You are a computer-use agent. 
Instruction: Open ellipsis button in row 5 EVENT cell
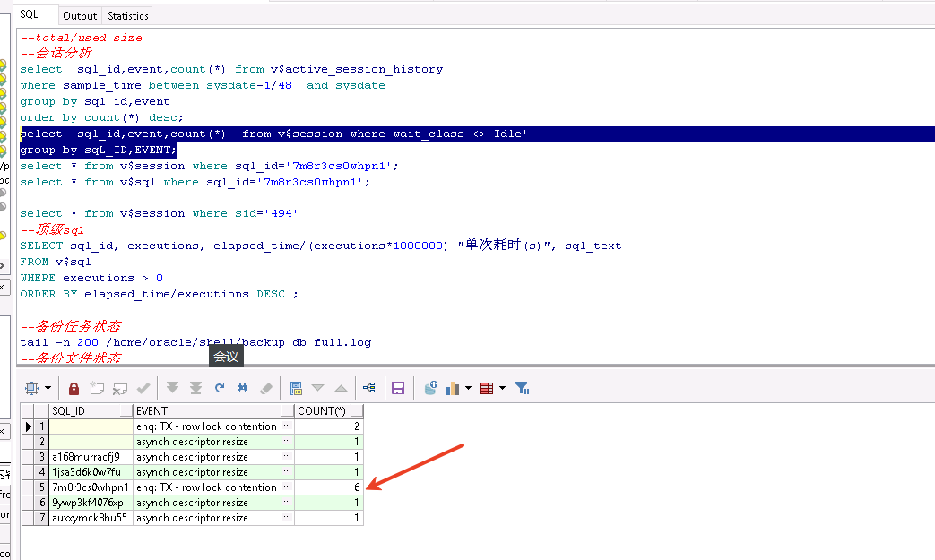pyautogui.click(x=288, y=487)
